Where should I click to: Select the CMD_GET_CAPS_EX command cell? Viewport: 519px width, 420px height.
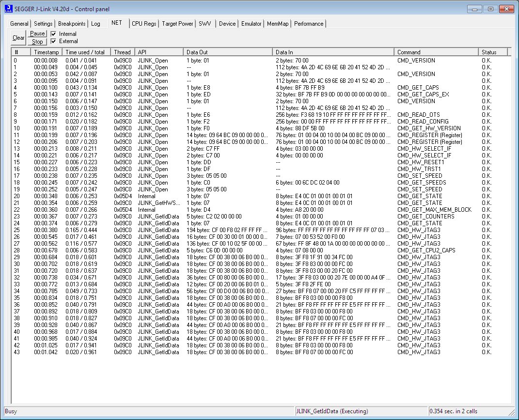(424, 94)
